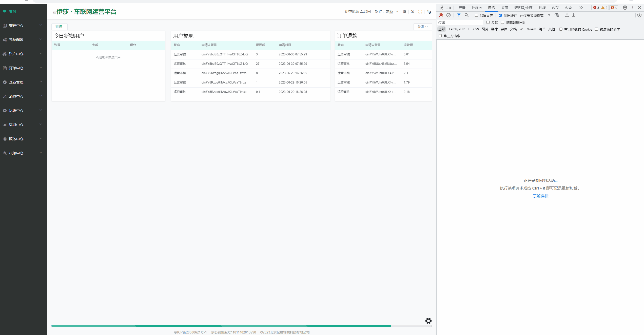The width and height of the screenshot is (644, 335).
Task: Stop recording network log
Action: tap(441, 15)
